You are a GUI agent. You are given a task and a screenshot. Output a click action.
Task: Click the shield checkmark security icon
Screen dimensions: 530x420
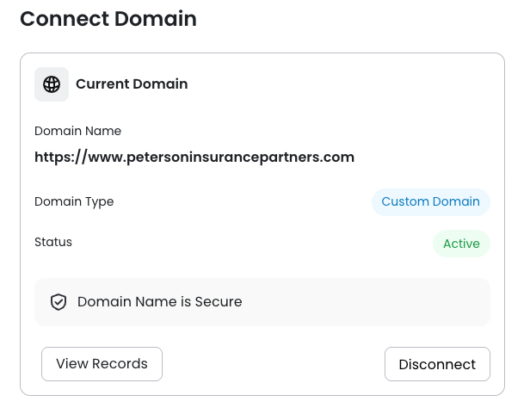[59, 302]
